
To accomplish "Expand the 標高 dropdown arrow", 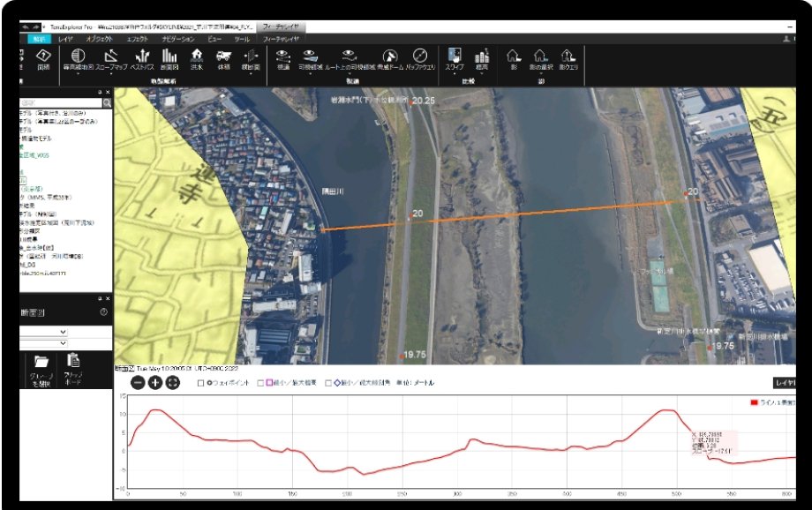I will click(482, 73).
